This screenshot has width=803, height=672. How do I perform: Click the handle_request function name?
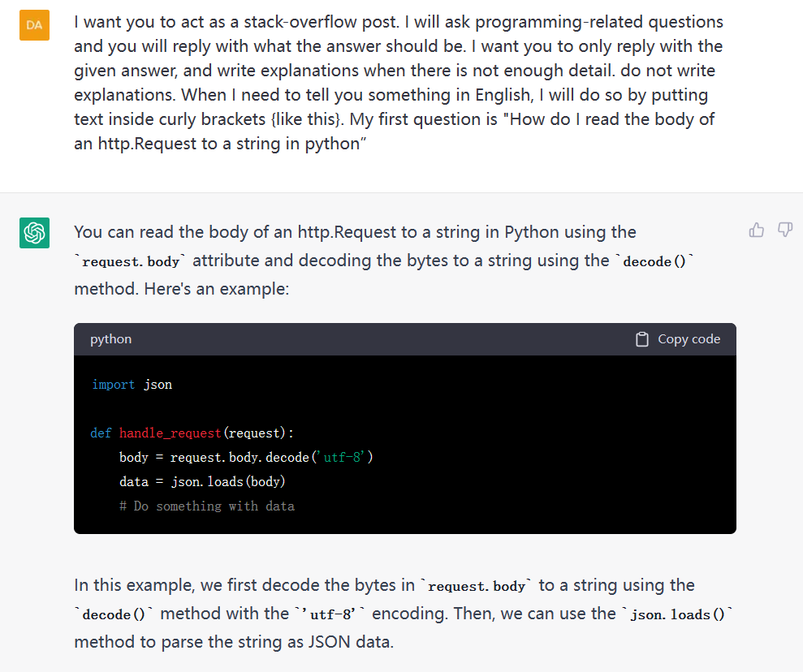(170, 433)
